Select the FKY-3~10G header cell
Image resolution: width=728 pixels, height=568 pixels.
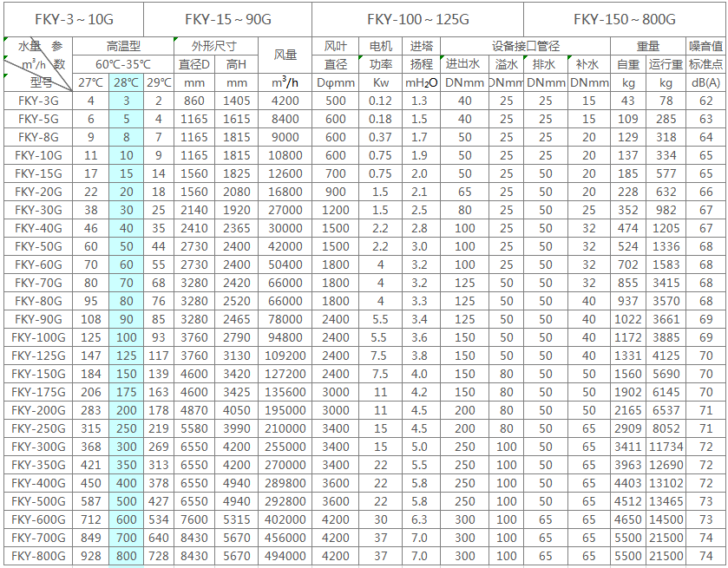tap(74, 19)
